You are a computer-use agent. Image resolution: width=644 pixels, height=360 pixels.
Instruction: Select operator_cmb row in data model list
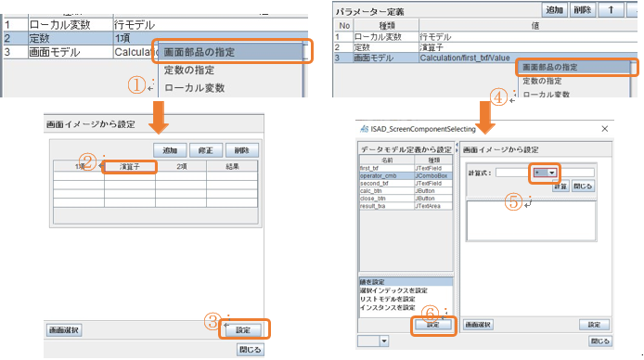point(406,175)
